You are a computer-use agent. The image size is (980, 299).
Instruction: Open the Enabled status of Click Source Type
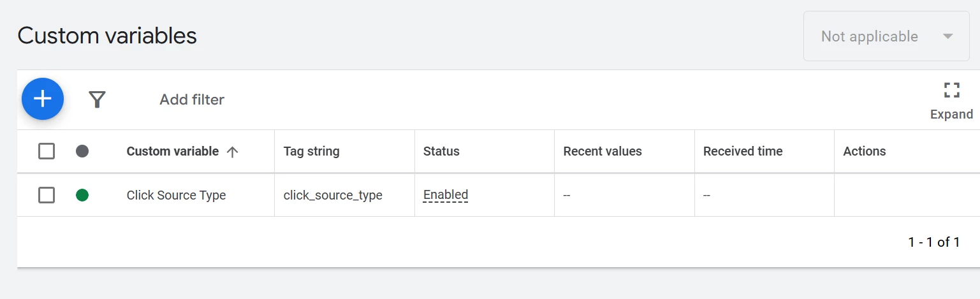coord(446,195)
